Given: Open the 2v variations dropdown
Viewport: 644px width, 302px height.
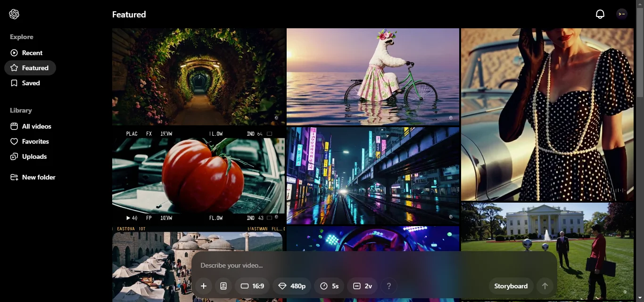Looking at the screenshot, I should click(363, 286).
